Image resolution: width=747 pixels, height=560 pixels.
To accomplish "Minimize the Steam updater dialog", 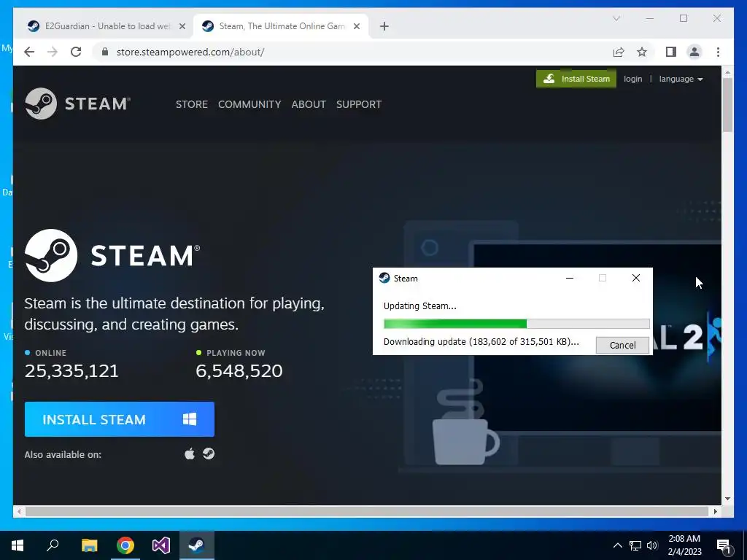I will (569, 278).
